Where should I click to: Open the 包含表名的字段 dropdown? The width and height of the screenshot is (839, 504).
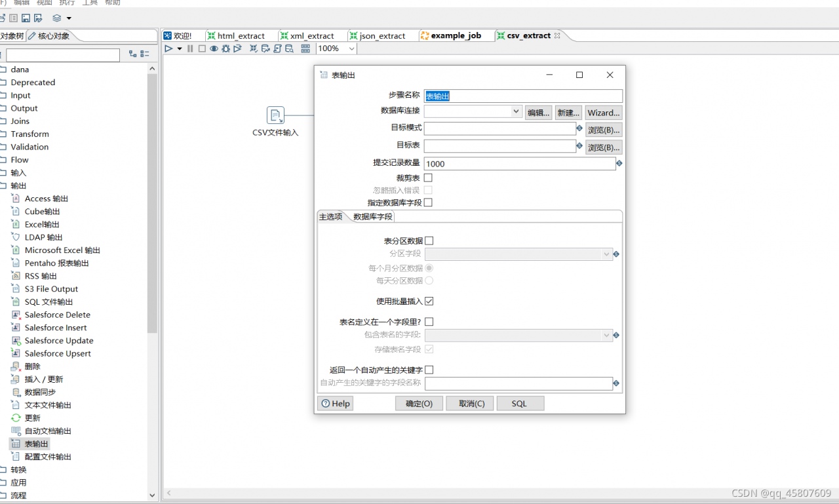607,335
